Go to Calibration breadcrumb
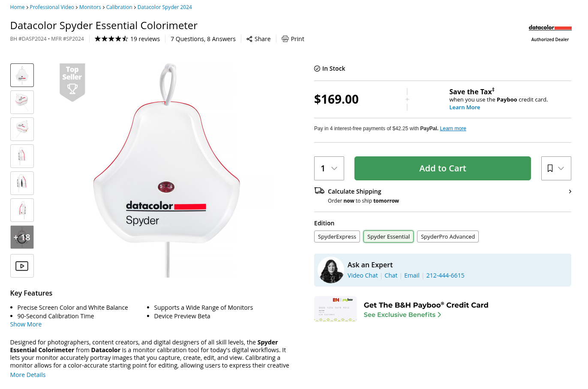The width and height of the screenshot is (588, 389). pyautogui.click(x=119, y=7)
